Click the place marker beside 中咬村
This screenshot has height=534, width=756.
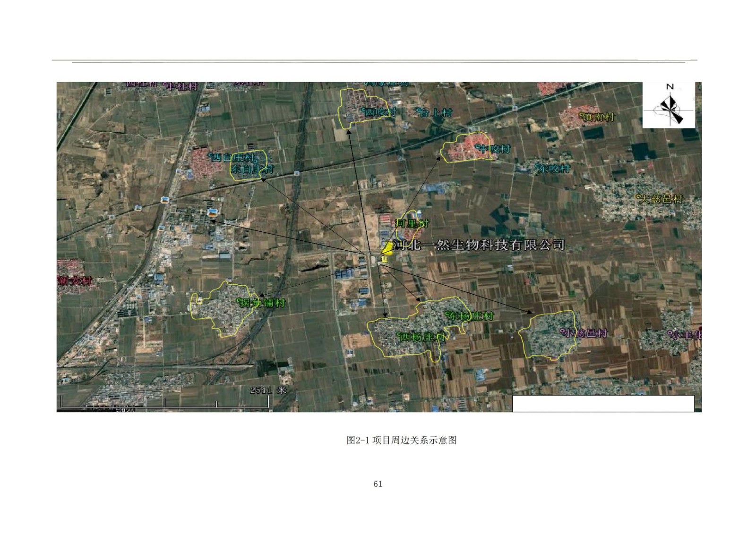click(478, 147)
